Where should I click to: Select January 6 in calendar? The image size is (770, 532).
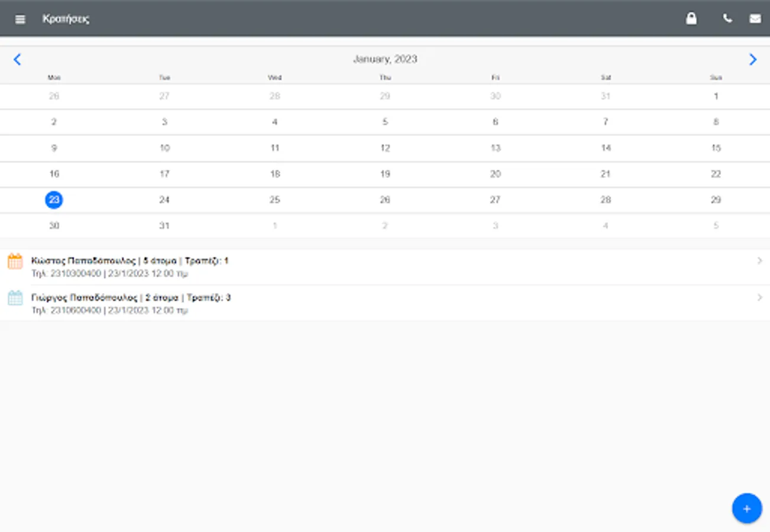(496, 122)
